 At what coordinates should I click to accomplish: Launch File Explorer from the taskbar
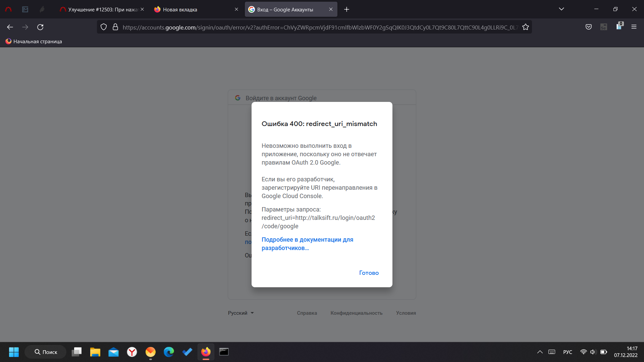pyautogui.click(x=95, y=352)
